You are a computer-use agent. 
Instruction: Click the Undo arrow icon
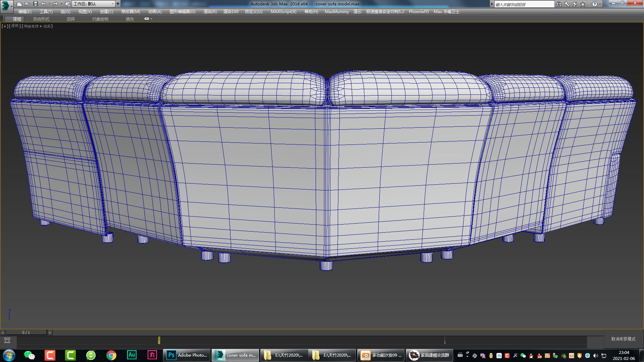[x=44, y=4]
